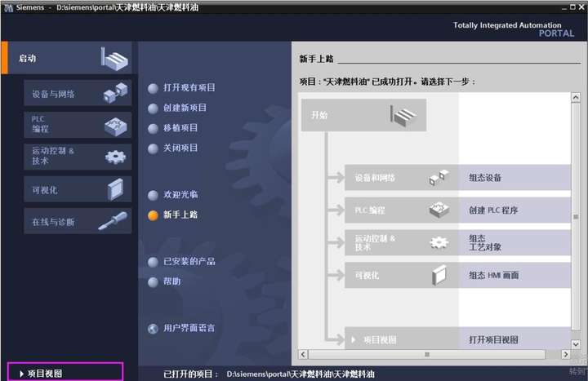This screenshot has height=381, width=588.
Task: Open the PLC 编程 portal
Action: [78, 125]
